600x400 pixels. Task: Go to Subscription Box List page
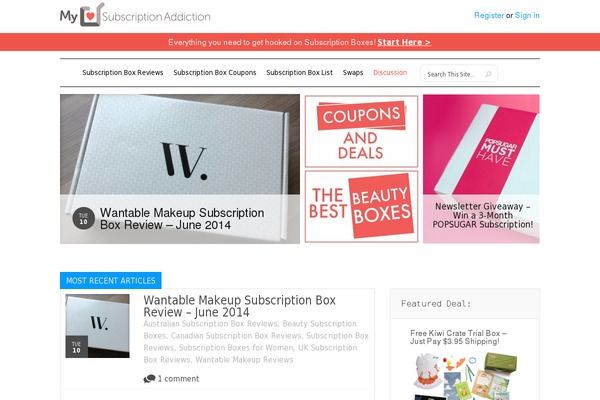pyautogui.click(x=299, y=73)
